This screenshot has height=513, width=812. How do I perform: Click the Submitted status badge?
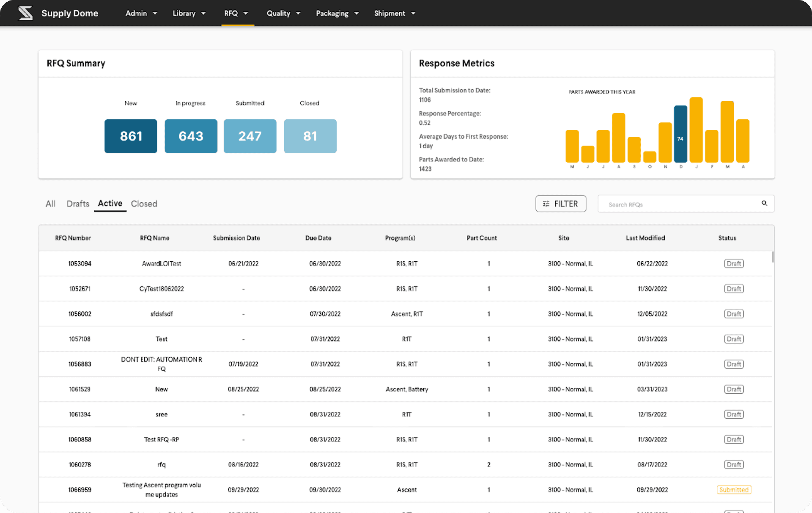[x=734, y=490]
